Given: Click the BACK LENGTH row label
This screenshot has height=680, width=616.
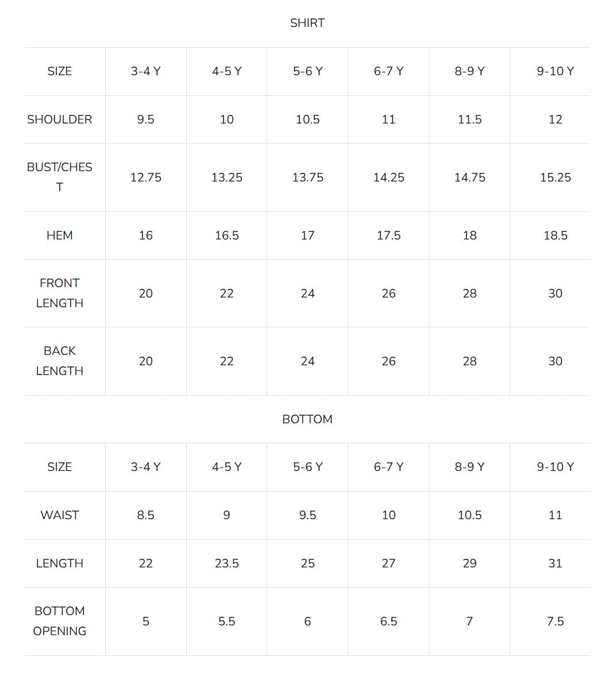Looking at the screenshot, I should [59, 361].
